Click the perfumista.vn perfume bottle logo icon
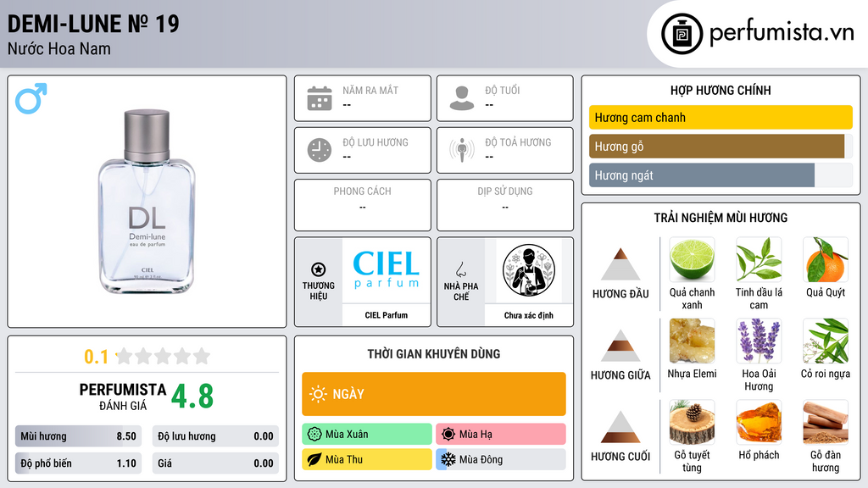868x488 pixels. point(682,34)
